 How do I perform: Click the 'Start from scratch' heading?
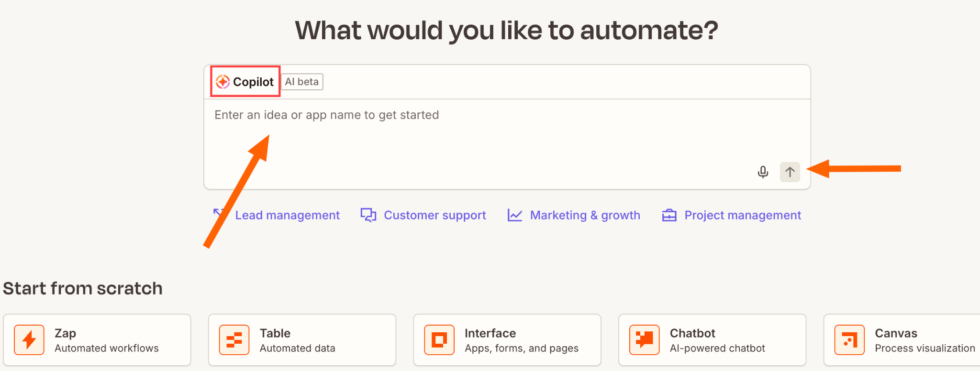83,288
